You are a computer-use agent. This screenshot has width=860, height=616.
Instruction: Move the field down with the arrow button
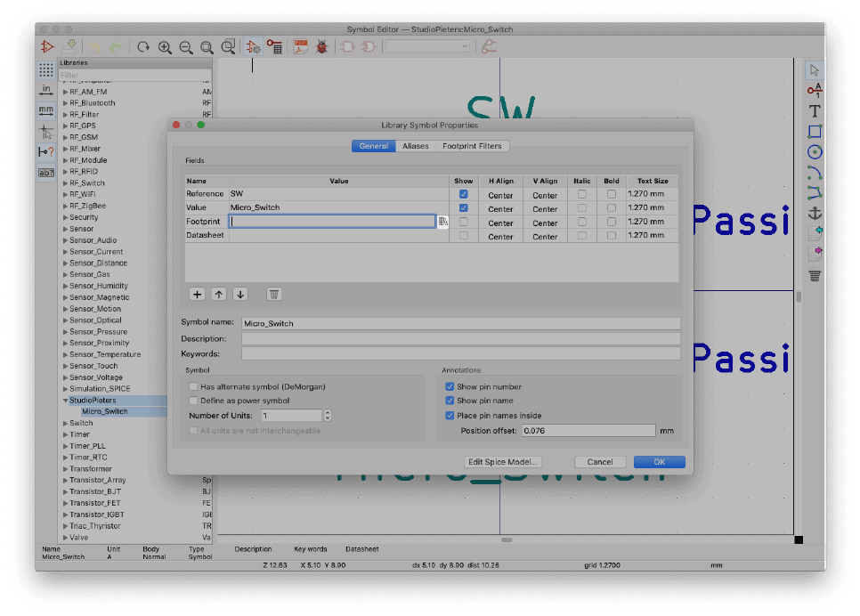coord(240,295)
